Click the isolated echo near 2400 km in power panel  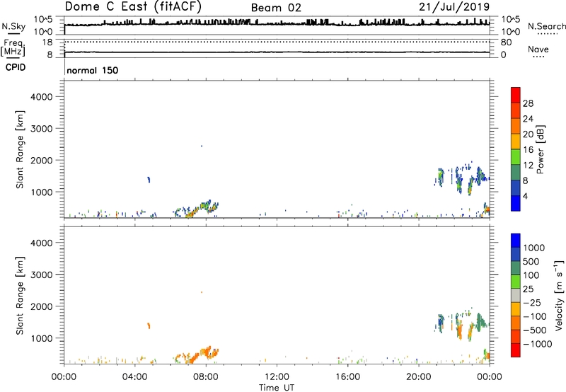(x=202, y=146)
